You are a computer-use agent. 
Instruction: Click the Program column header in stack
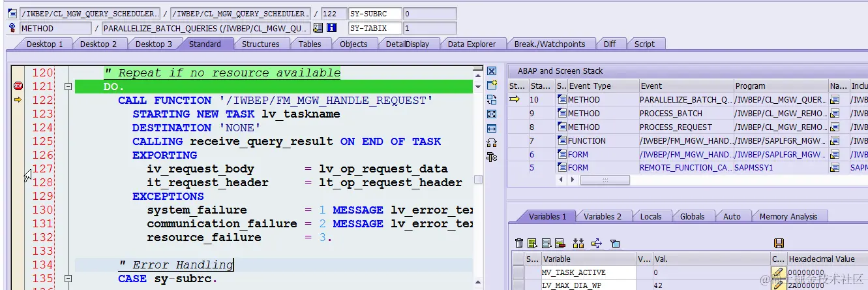pos(780,86)
